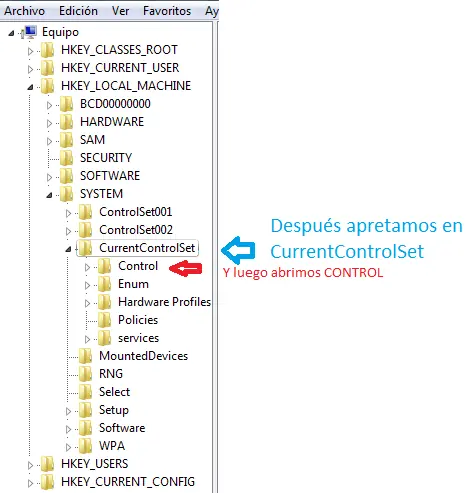This screenshot has height=493, width=467.
Task: Open the Favoritos menu
Action: [x=167, y=11]
